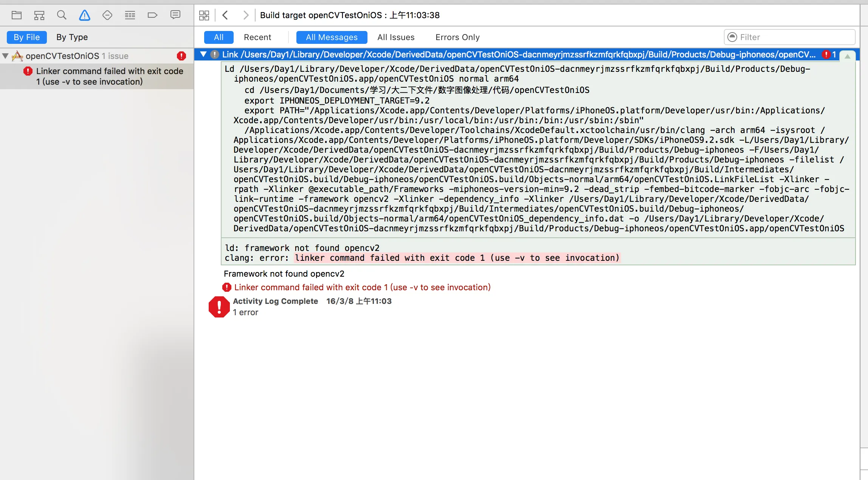Open the related items grid icon
The width and height of the screenshot is (868, 480).
pos(204,15)
